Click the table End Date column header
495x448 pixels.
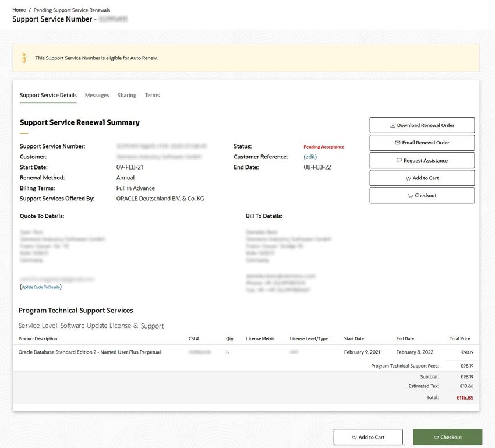tap(405, 338)
